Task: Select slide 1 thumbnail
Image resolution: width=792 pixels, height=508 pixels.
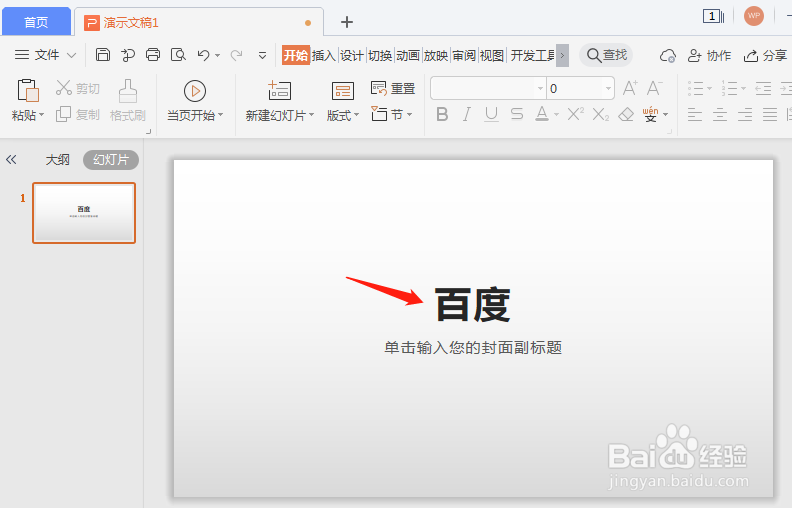Action: pyautogui.click(x=84, y=213)
